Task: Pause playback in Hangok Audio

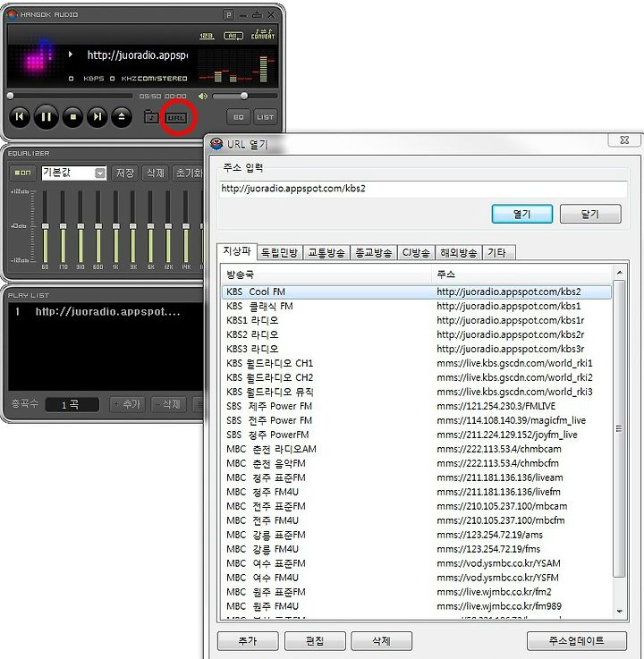Action: point(47,117)
